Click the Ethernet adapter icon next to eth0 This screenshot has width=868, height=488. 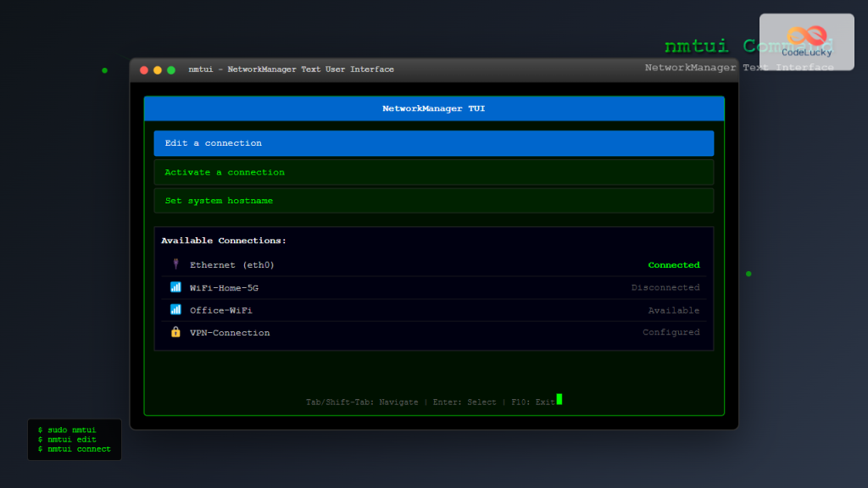175,264
